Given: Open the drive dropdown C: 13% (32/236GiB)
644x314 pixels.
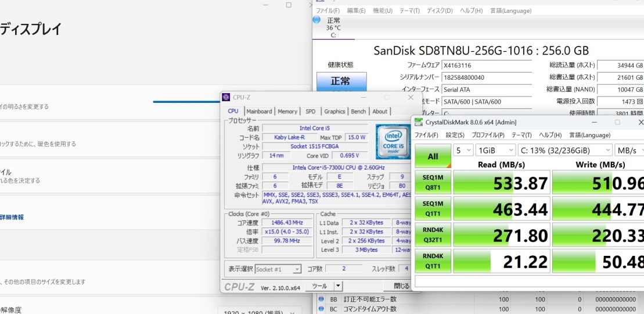Looking at the screenshot, I should tap(564, 151).
